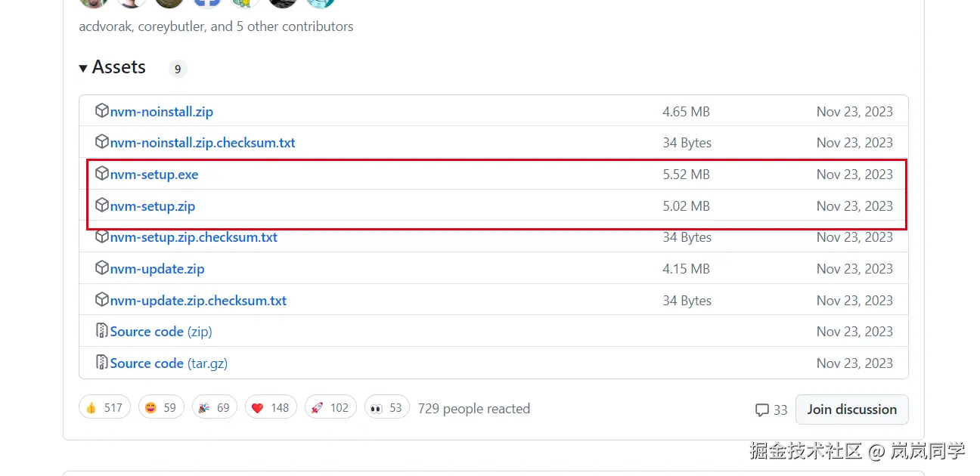Click package icon beside nvm-update.zip.checksum.txt
The image size is (980, 476).
tap(102, 300)
